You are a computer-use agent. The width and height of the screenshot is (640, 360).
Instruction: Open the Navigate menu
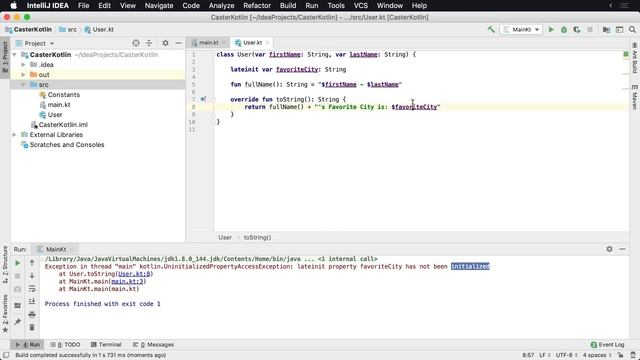(159, 5)
